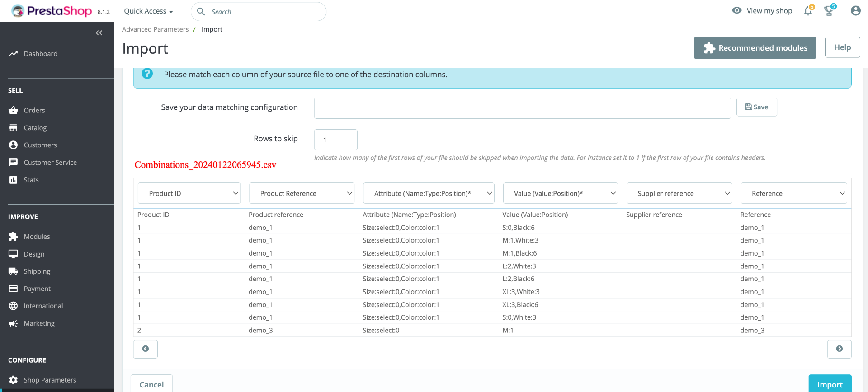Click the Recommended modules button
868x392 pixels.
(x=755, y=48)
